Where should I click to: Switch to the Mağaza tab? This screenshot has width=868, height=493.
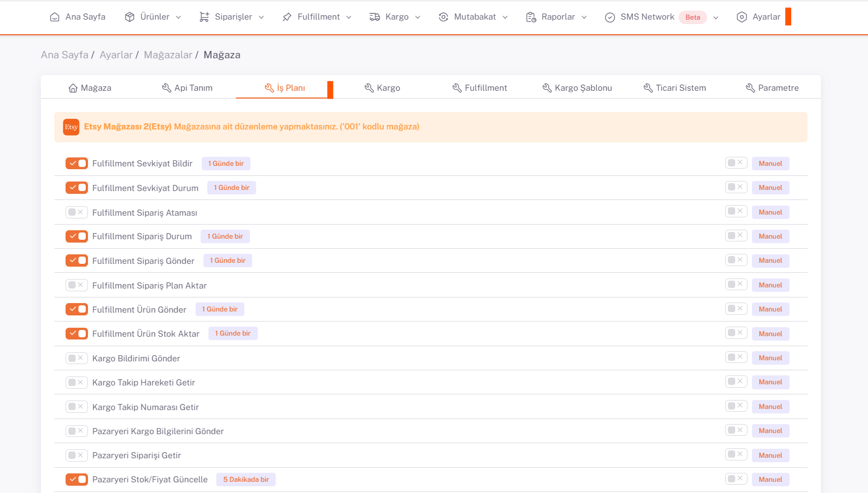pos(90,88)
